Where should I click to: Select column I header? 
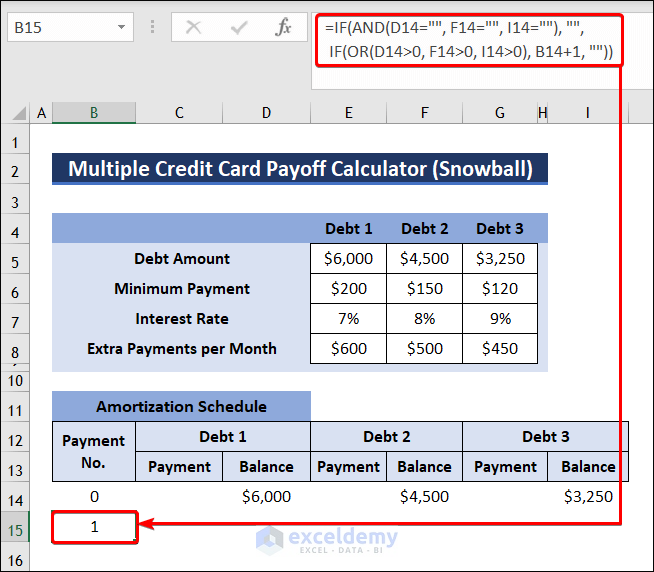(587, 113)
